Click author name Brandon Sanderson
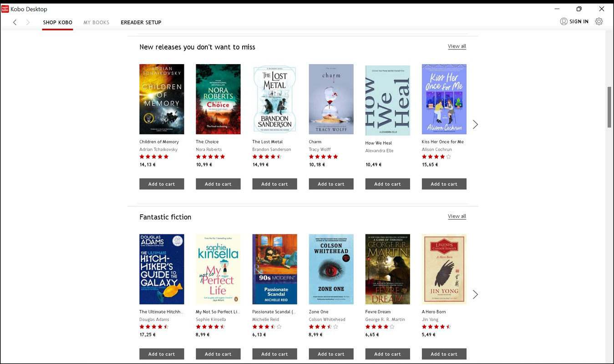 point(272,149)
